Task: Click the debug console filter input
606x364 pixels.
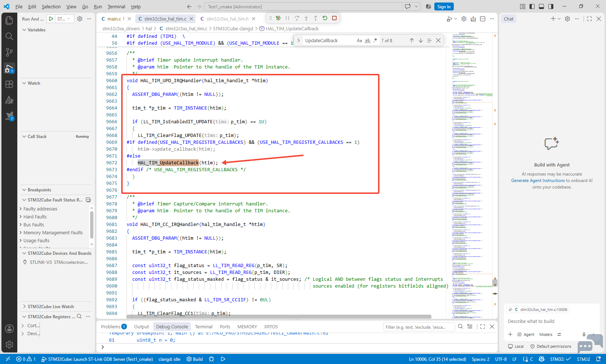Action: pyautogui.click(x=418, y=327)
